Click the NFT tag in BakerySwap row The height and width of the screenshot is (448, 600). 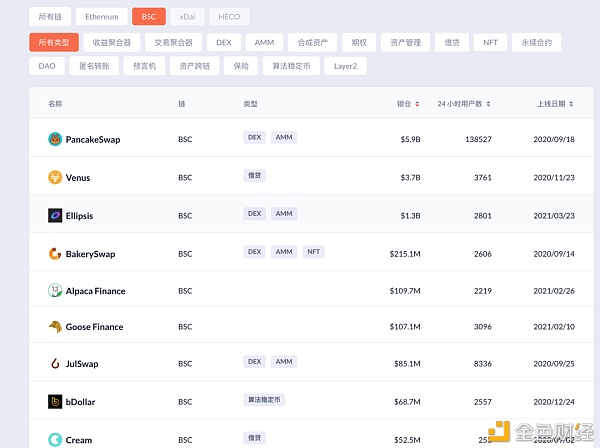[313, 252]
